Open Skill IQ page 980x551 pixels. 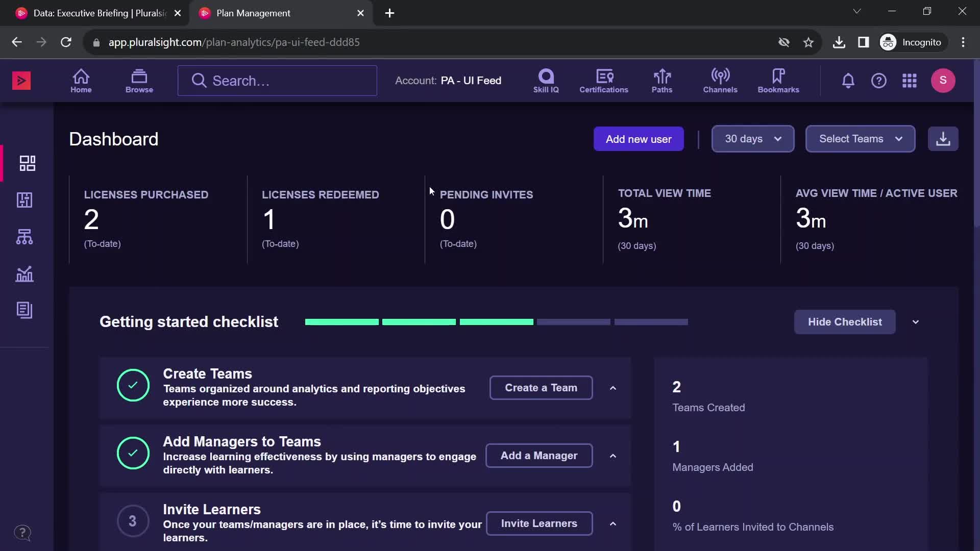tap(546, 81)
